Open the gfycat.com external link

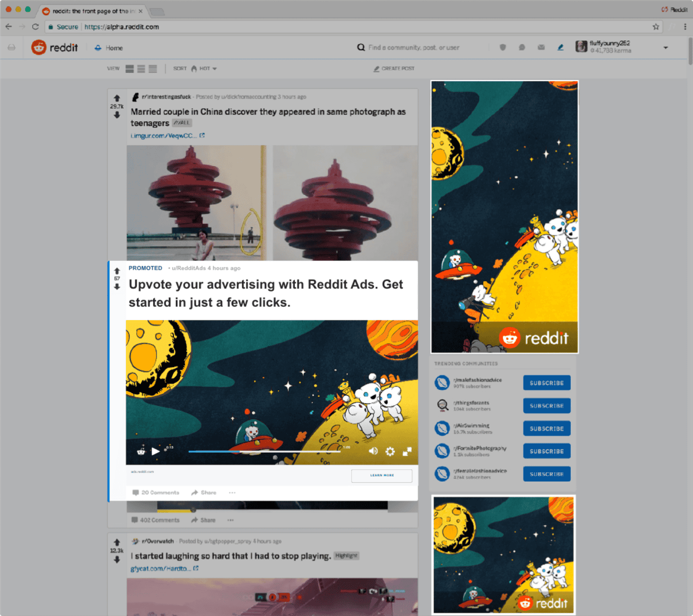[x=164, y=569]
